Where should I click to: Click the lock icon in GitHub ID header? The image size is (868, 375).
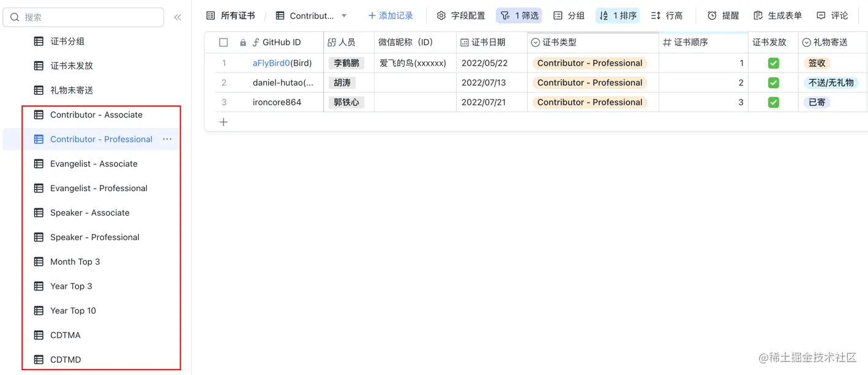(x=243, y=42)
